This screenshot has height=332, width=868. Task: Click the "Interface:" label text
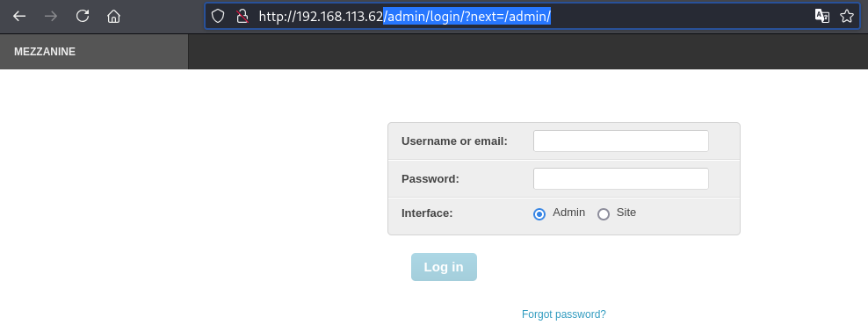(427, 213)
